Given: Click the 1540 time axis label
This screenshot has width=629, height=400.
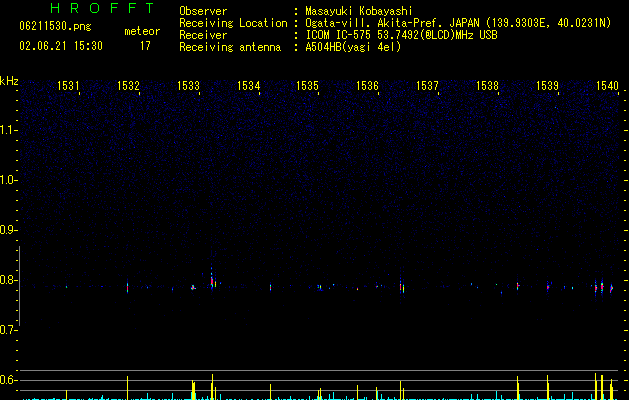Looking at the screenshot, I should point(607,85).
